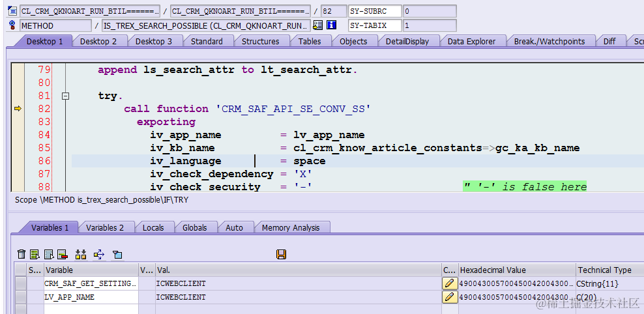The height and width of the screenshot is (314, 644).
Task: Click the Val. column header
Action: click(x=298, y=270)
